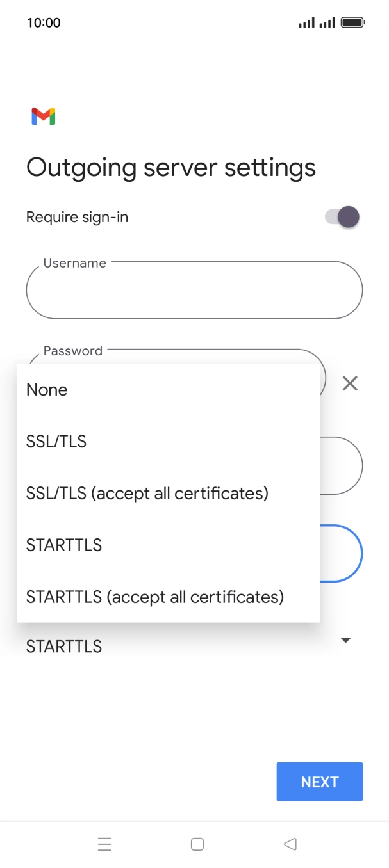This screenshot has width=389, height=868.
Task: Click the Gmail logo icon
Action: [x=43, y=116]
